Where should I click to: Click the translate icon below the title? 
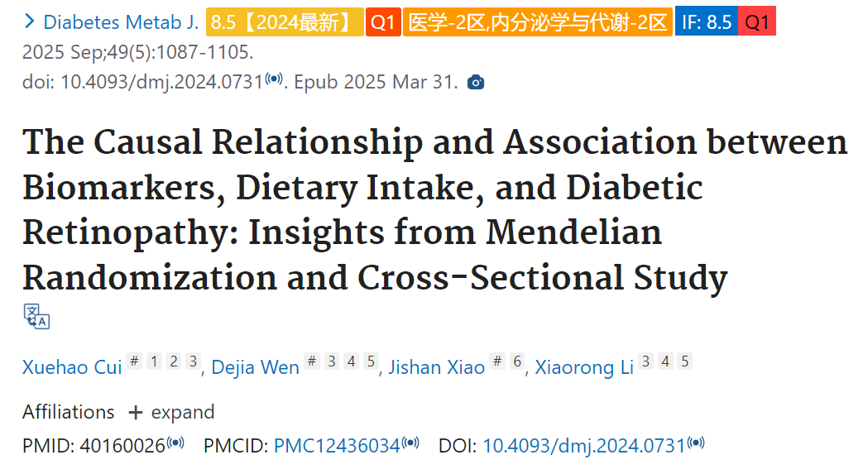[x=36, y=316]
